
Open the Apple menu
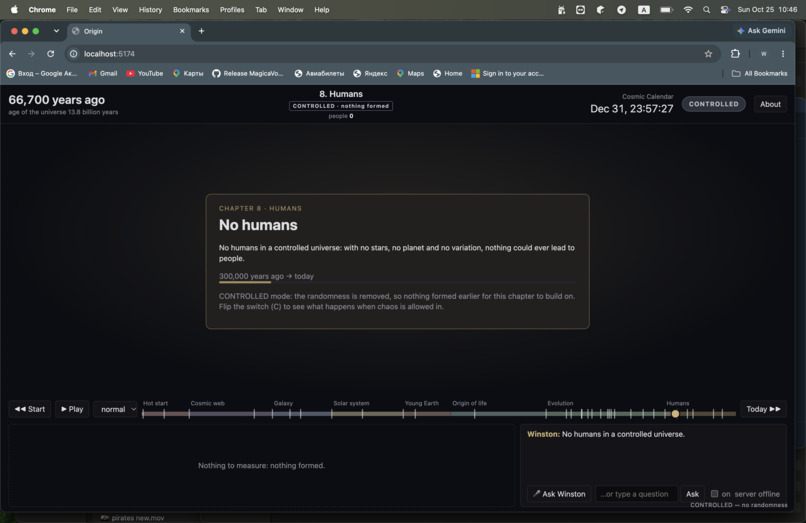tap(14, 10)
